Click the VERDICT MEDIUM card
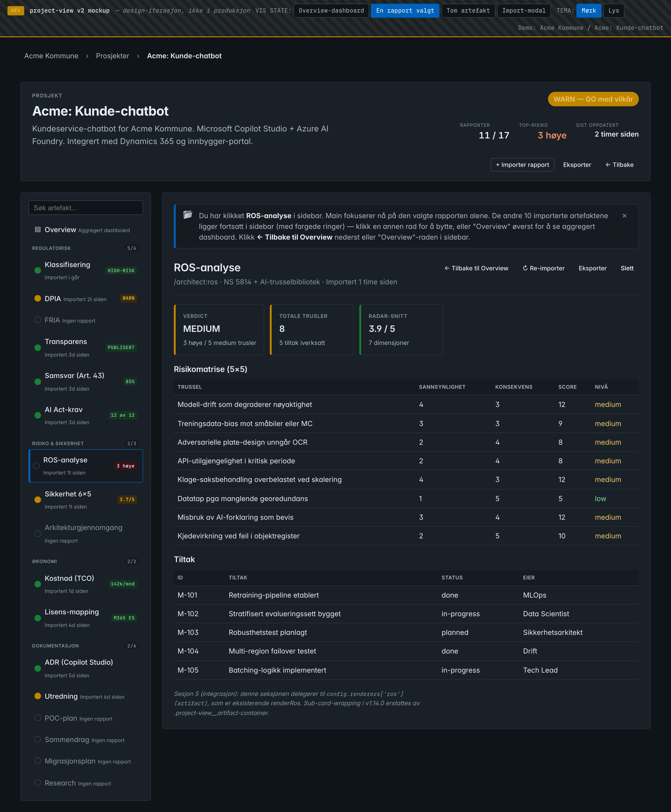This screenshot has height=812, width=671. pyautogui.click(x=219, y=330)
